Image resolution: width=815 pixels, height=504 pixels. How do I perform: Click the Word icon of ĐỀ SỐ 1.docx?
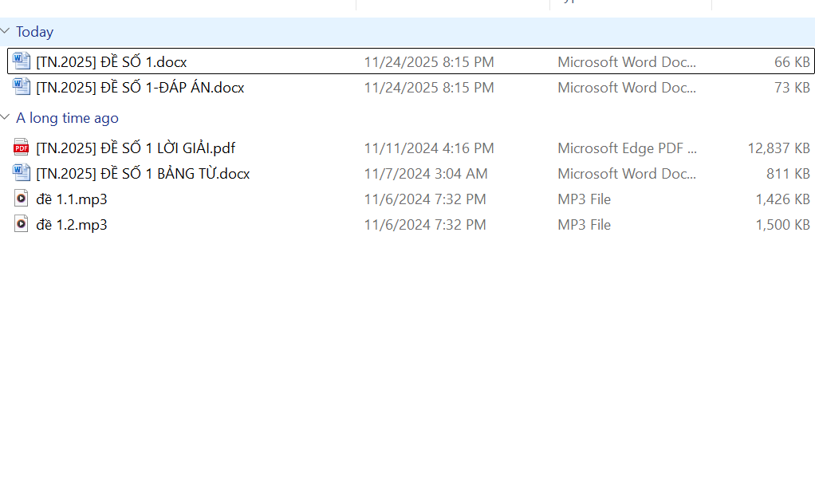coord(22,61)
